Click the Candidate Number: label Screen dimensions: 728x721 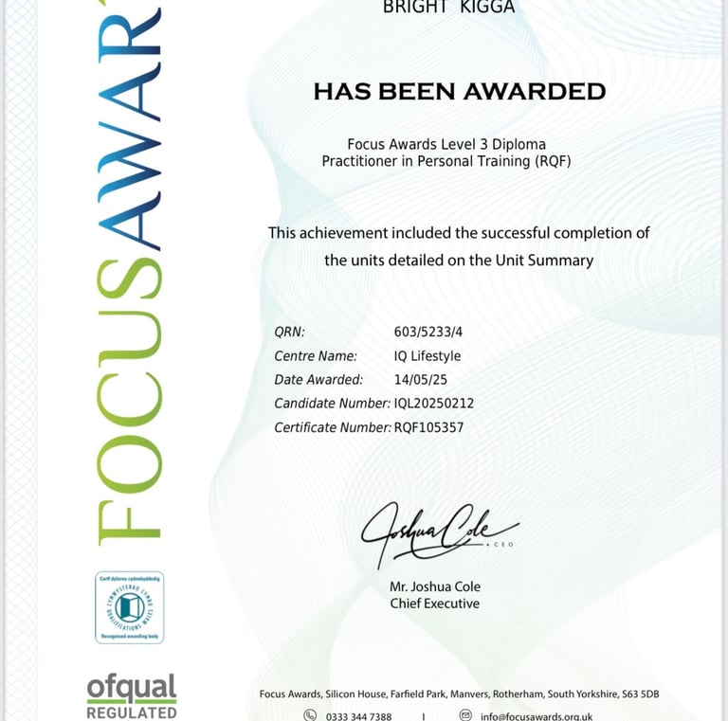point(333,404)
